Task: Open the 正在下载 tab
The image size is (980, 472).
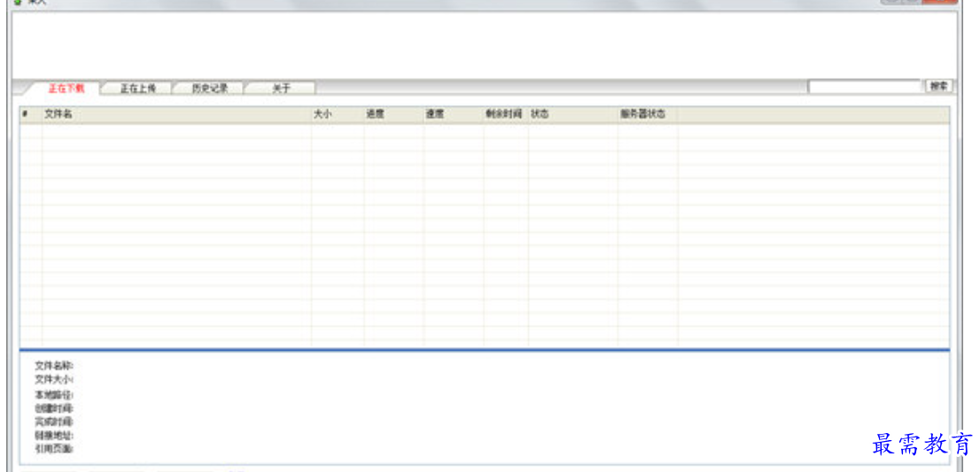Action: tap(65, 89)
